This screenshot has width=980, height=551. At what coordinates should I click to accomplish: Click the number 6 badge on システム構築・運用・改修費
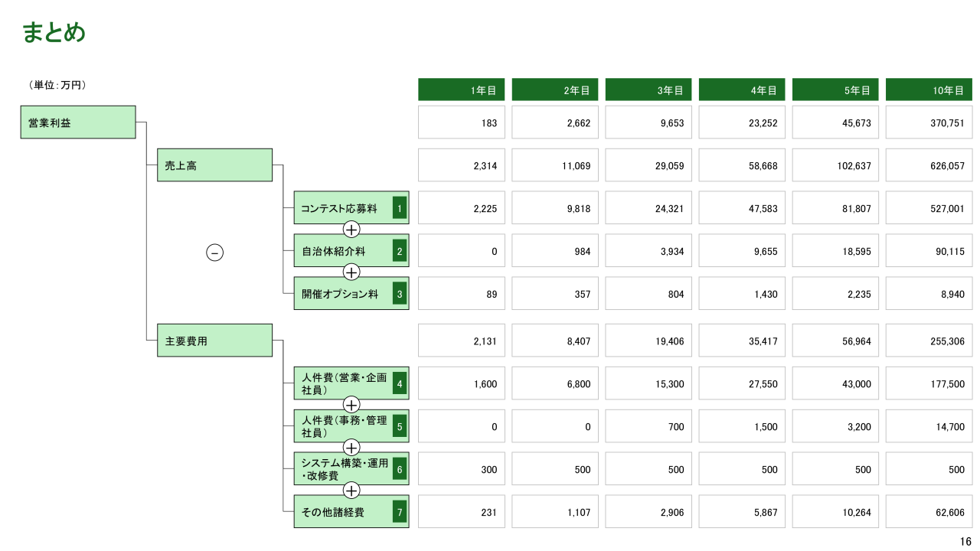coord(399,469)
